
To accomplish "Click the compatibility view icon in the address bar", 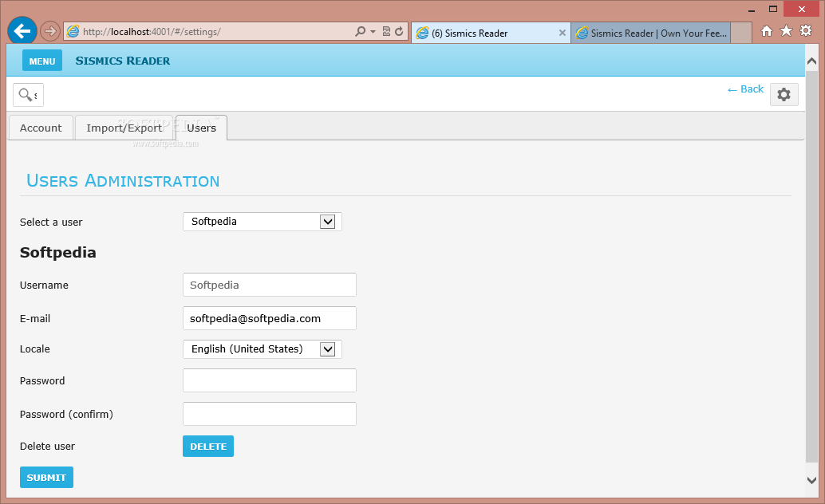I will pos(386,32).
